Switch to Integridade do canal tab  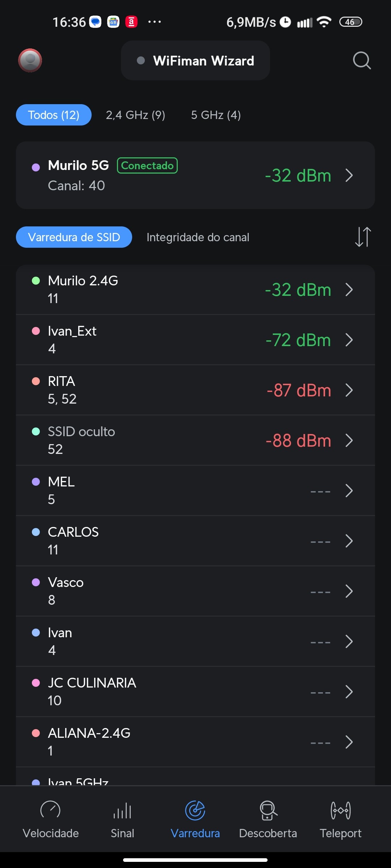198,237
